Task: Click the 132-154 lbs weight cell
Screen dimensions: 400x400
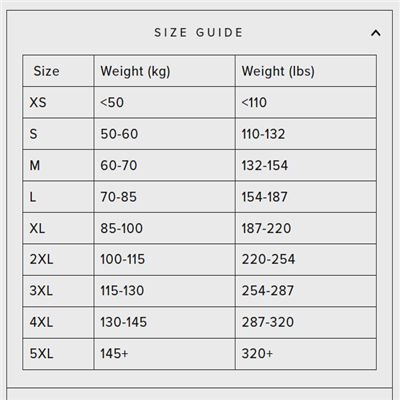Action: [x=306, y=165]
